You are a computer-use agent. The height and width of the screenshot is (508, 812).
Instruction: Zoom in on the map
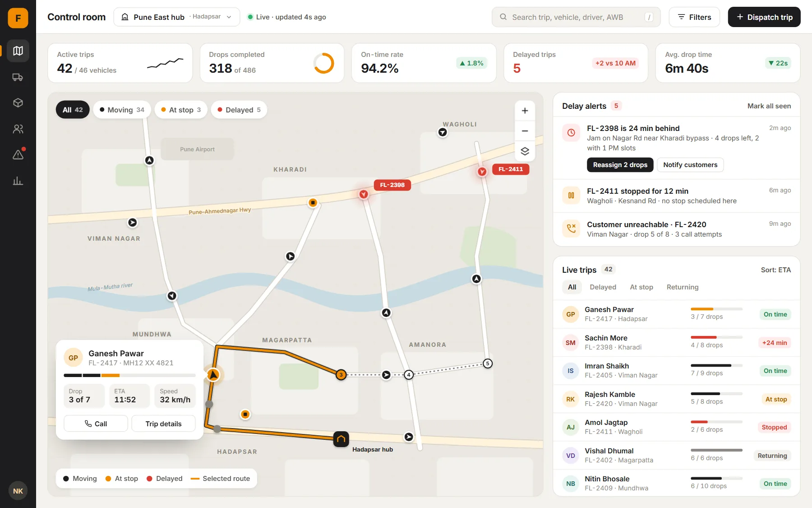[525, 111]
